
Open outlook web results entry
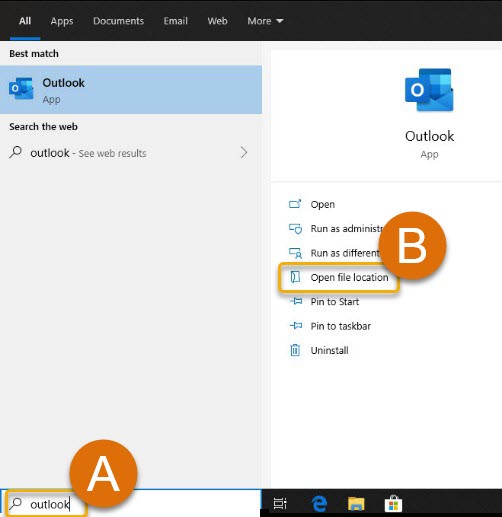131,153
